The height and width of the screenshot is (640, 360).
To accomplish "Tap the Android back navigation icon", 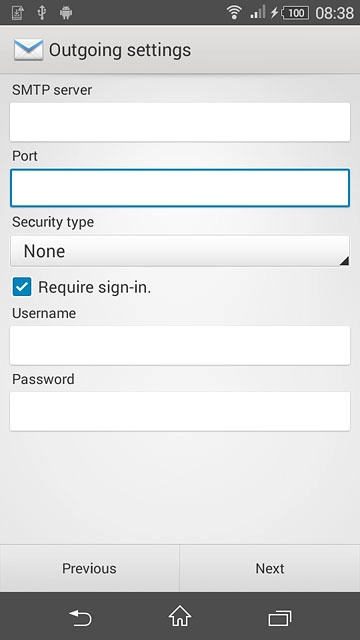I will coord(80,617).
